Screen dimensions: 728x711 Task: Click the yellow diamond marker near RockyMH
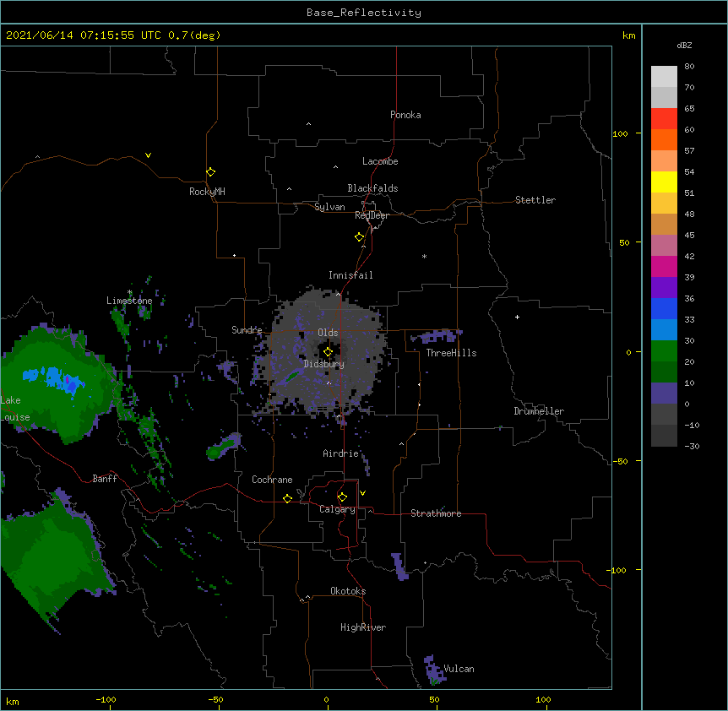click(x=210, y=172)
